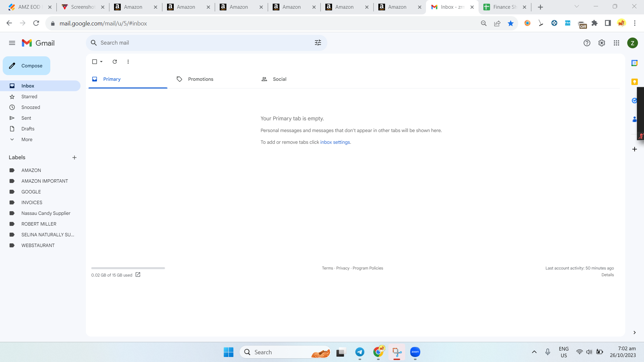644x362 pixels.
Task: Open the inbox settings link
Action: [335, 142]
